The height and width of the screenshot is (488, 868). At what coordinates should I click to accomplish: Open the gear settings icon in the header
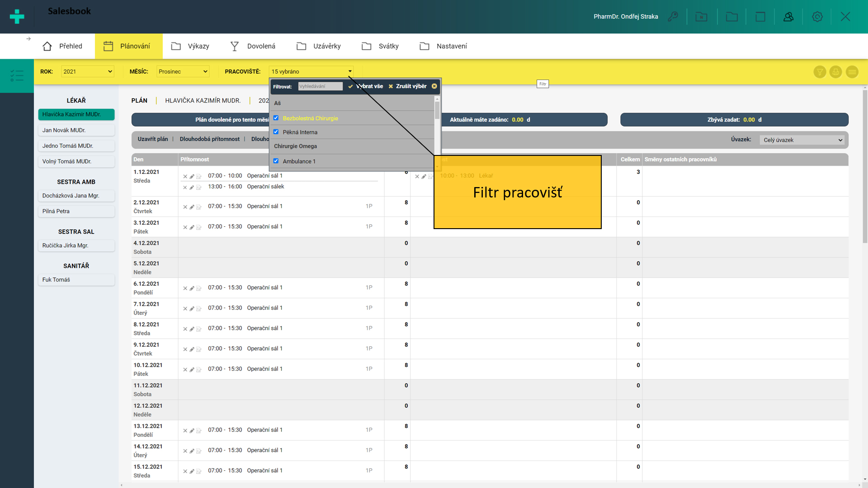point(817,17)
